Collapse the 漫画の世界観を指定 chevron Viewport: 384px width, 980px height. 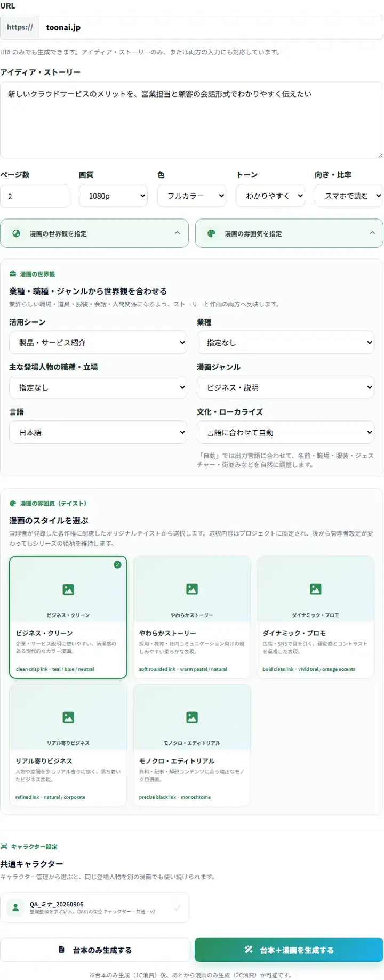(177, 233)
